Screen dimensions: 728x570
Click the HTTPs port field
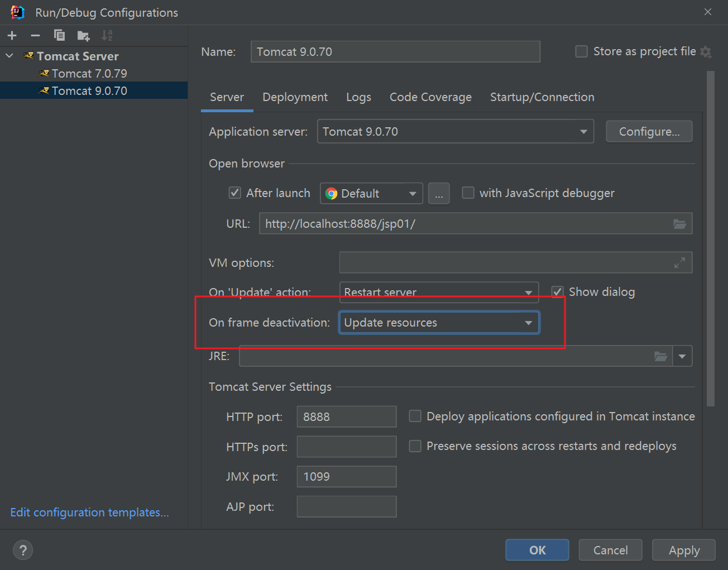pos(347,447)
